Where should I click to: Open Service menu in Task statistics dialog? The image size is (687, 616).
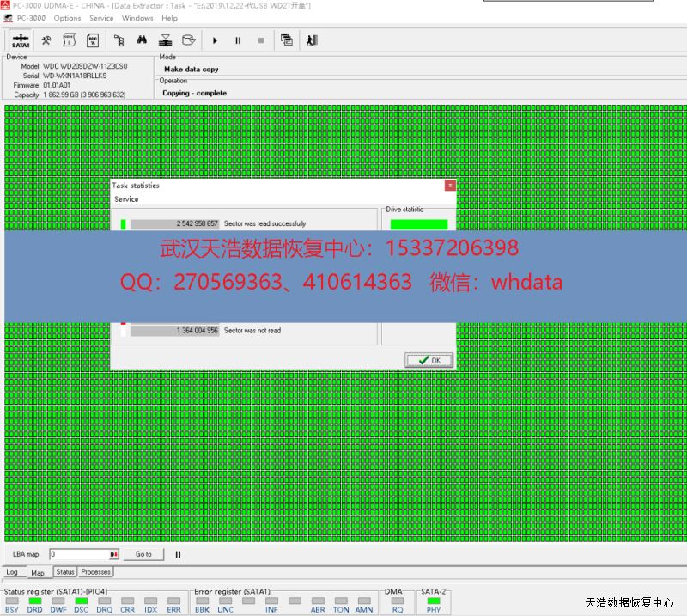[126, 199]
